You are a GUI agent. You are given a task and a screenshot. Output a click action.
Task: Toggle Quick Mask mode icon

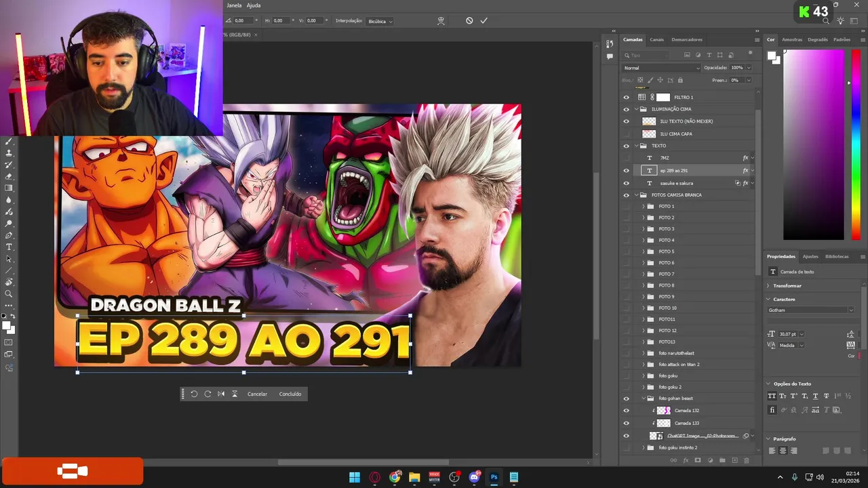(x=9, y=342)
